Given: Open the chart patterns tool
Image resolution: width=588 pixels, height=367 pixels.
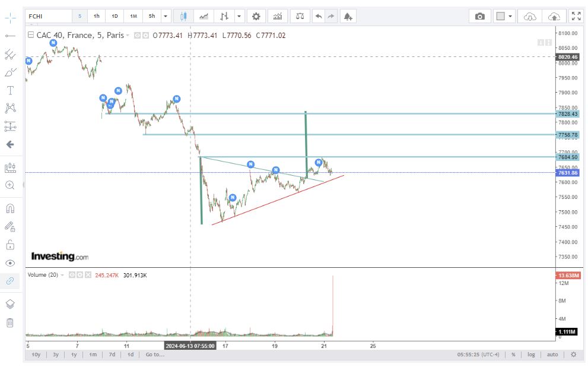Looking at the screenshot, I should [10, 109].
